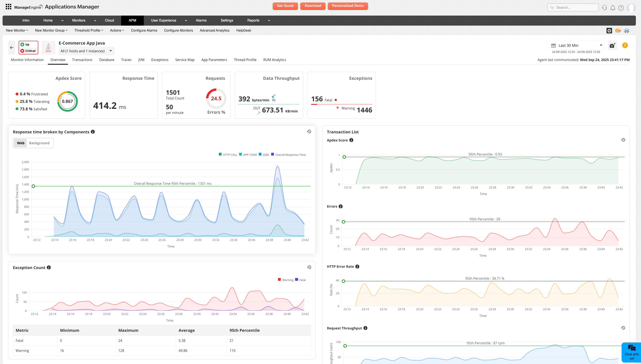Click the back arrow beside monitor status
Viewport: 641px width, 364px height.
(12, 47)
